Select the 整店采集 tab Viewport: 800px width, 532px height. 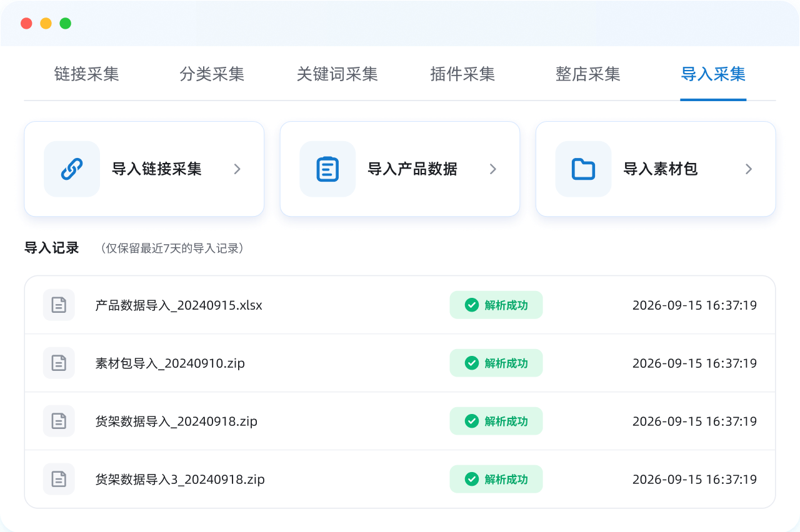click(588, 74)
